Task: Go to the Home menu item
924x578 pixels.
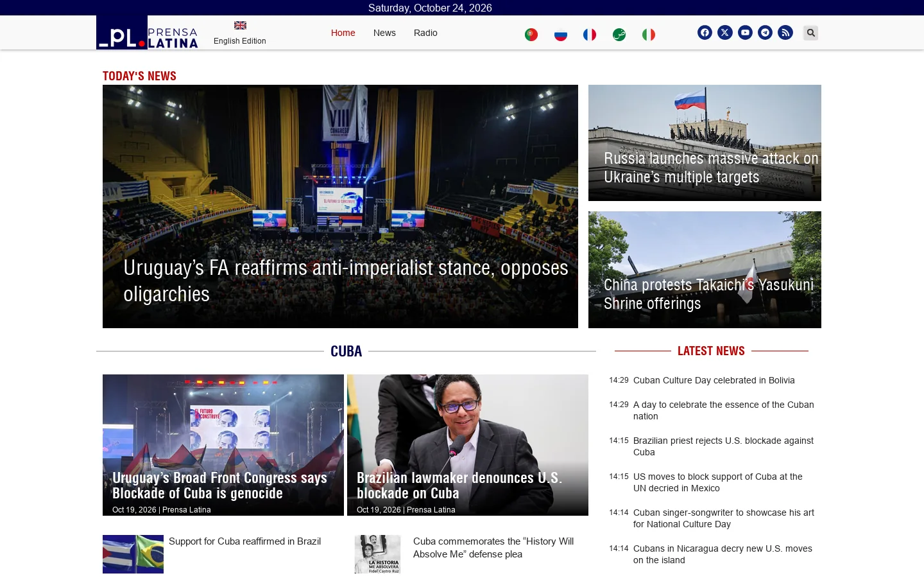Action: pyautogui.click(x=343, y=33)
